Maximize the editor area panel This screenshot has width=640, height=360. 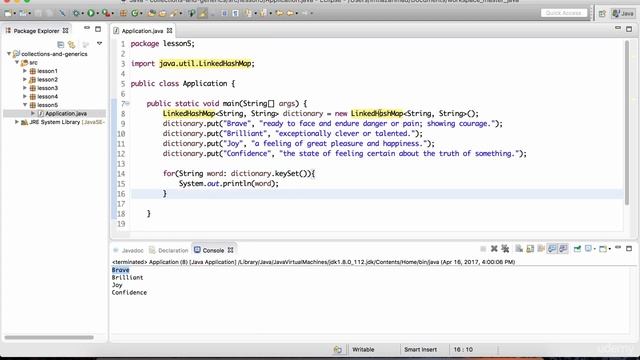tap(629, 29)
